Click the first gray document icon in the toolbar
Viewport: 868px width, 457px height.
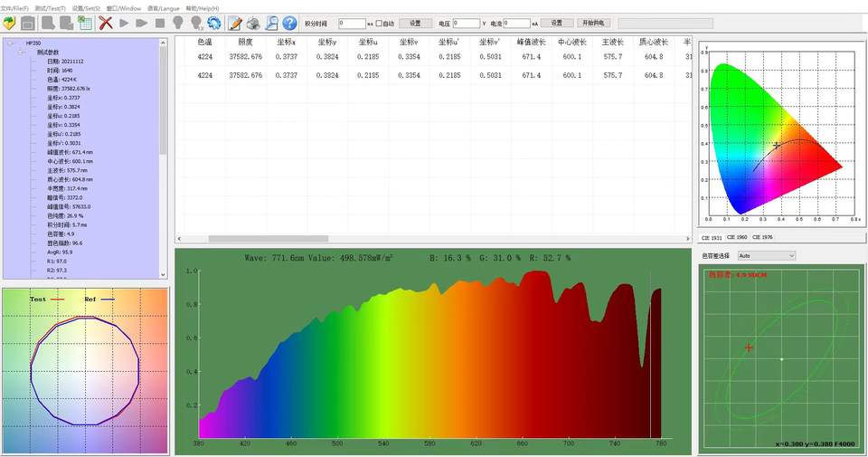pos(48,24)
